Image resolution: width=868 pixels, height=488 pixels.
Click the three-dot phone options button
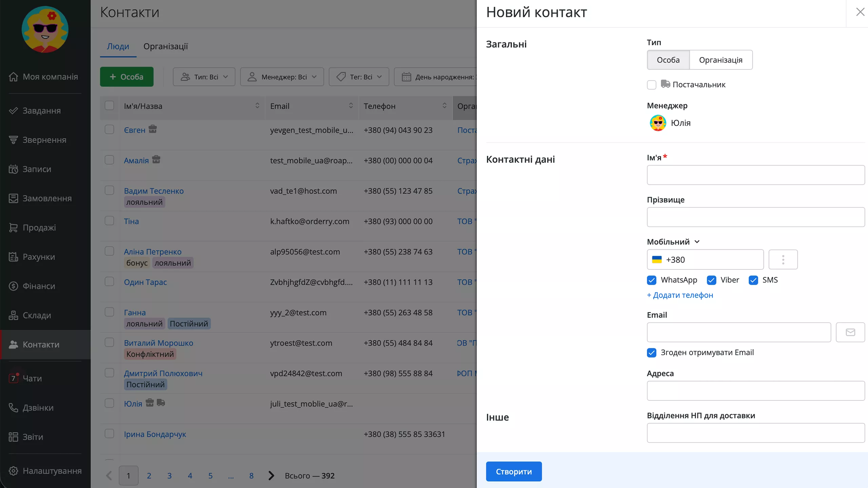(783, 260)
